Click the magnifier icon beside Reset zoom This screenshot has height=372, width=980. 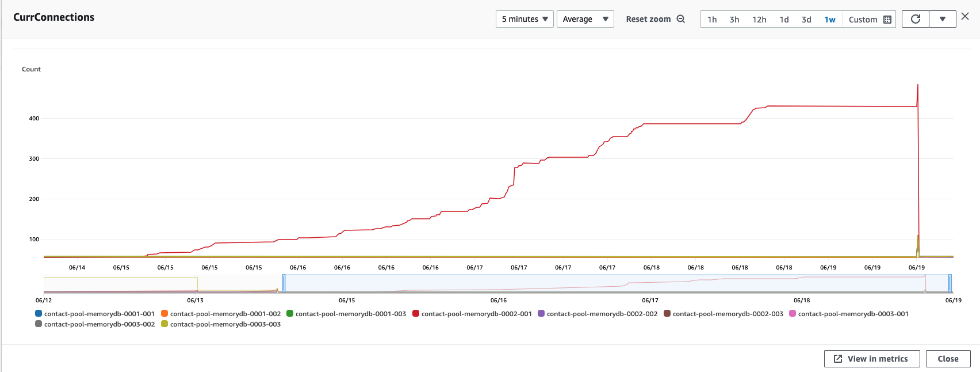pyautogui.click(x=681, y=19)
